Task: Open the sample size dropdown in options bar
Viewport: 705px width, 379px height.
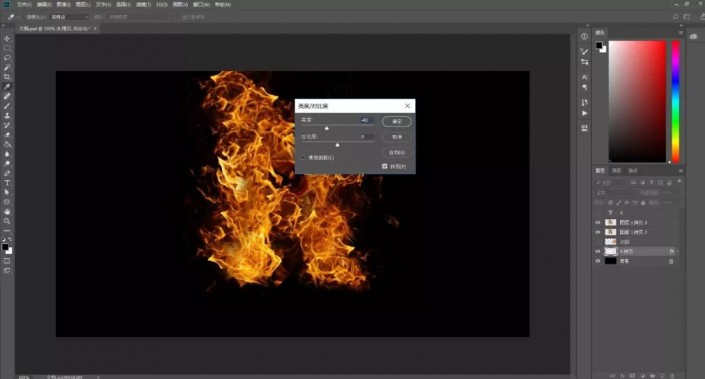Action: (69, 17)
